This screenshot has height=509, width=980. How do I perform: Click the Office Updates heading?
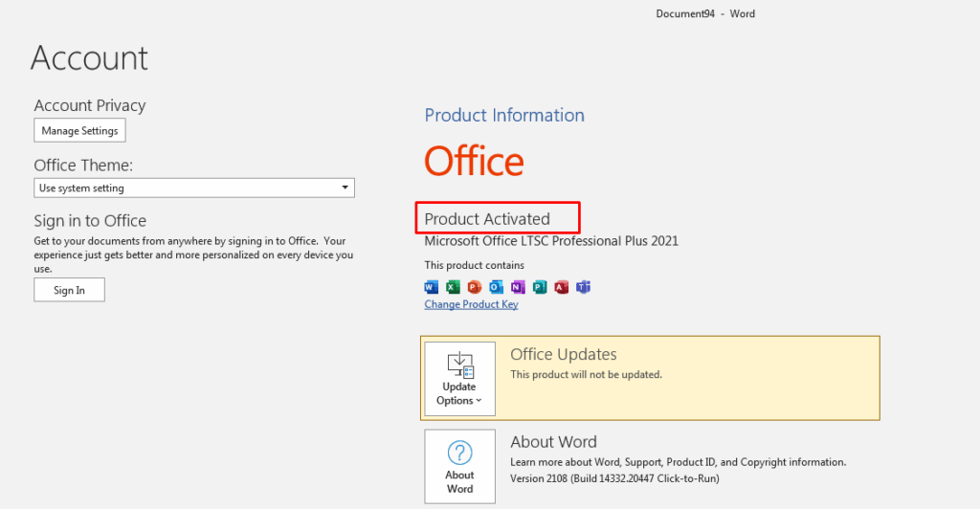pyautogui.click(x=564, y=354)
